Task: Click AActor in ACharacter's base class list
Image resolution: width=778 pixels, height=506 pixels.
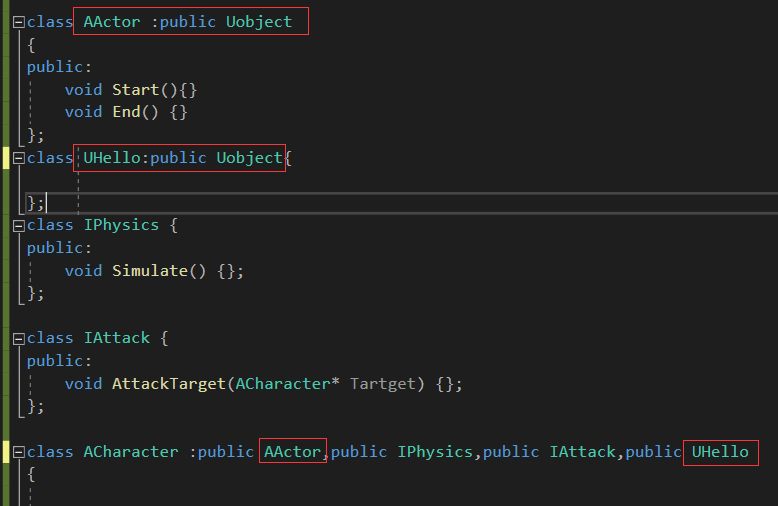Action: click(x=292, y=452)
